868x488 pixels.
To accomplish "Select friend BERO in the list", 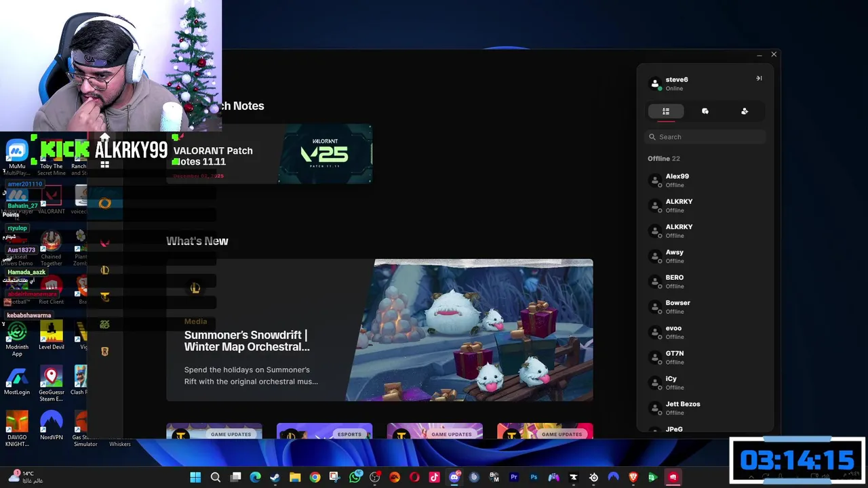I will (705, 281).
